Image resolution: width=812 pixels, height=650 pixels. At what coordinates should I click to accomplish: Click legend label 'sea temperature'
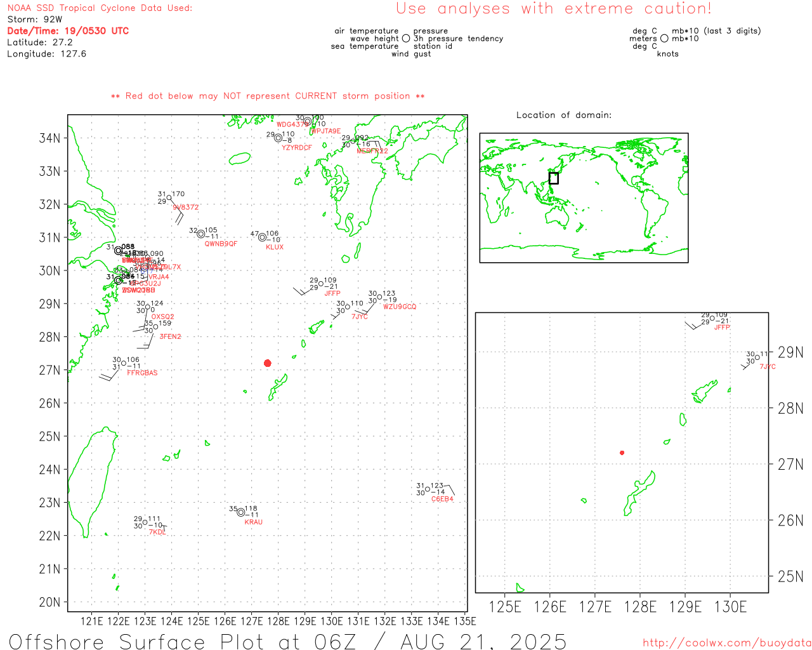click(x=365, y=46)
